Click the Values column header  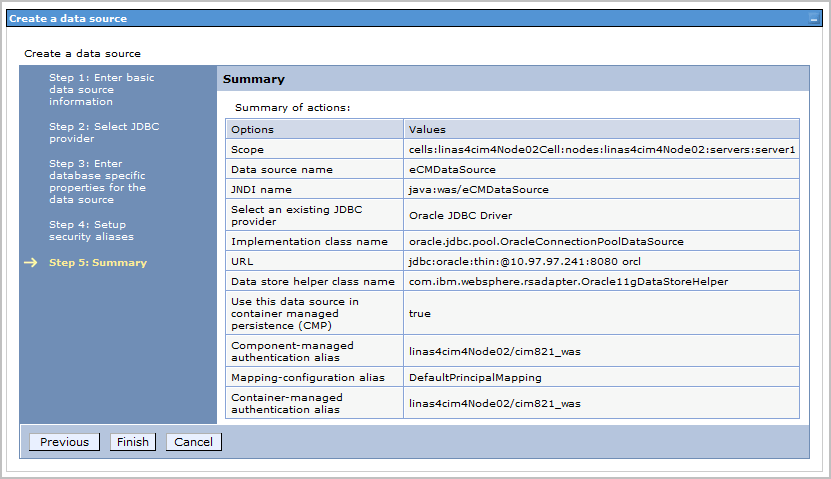[x=427, y=129]
